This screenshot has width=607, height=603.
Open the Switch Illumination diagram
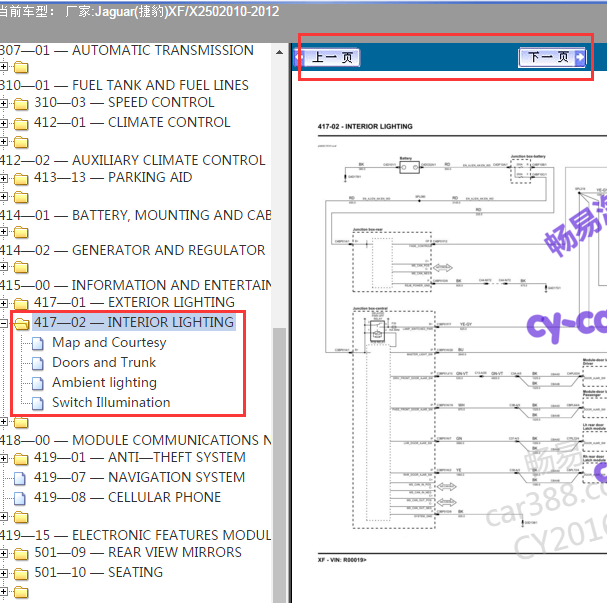coord(111,403)
